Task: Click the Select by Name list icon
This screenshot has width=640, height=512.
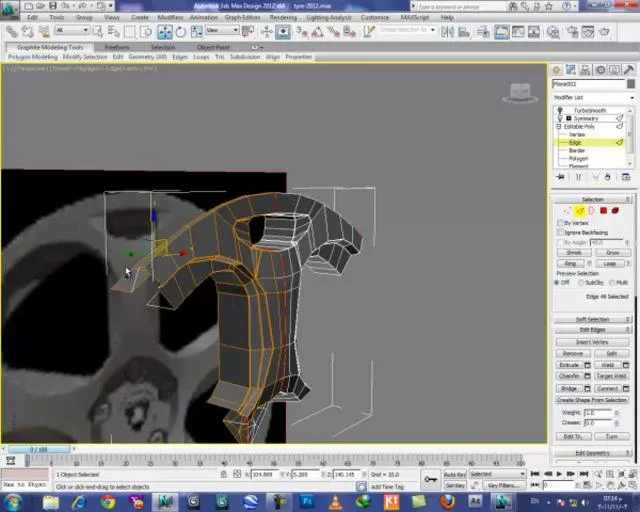Action: 113,32
